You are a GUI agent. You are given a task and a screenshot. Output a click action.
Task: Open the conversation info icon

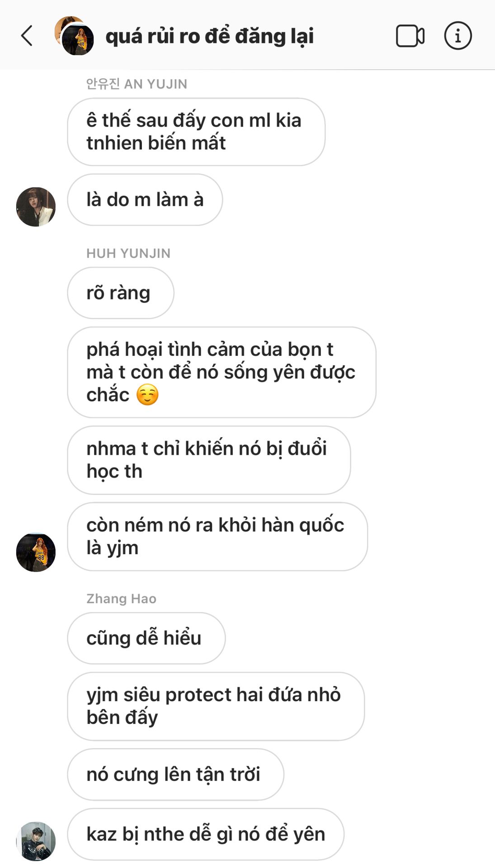(457, 36)
